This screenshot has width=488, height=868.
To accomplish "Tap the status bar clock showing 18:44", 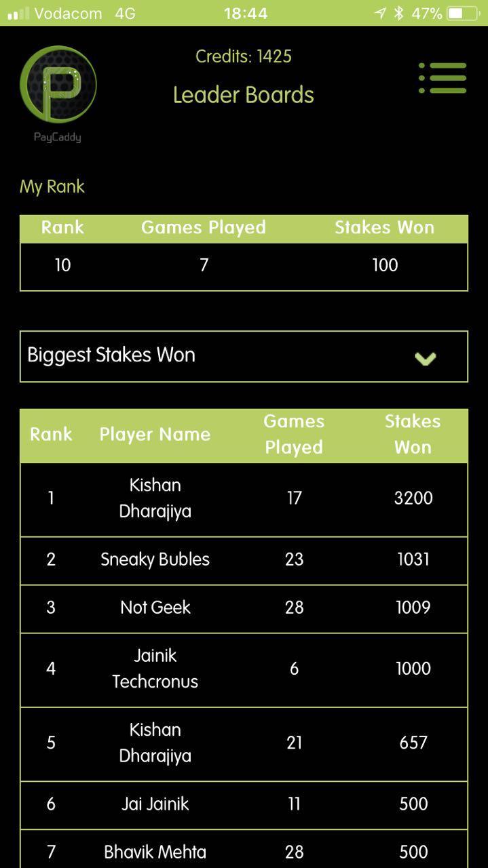I will pyautogui.click(x=245, y=13).
